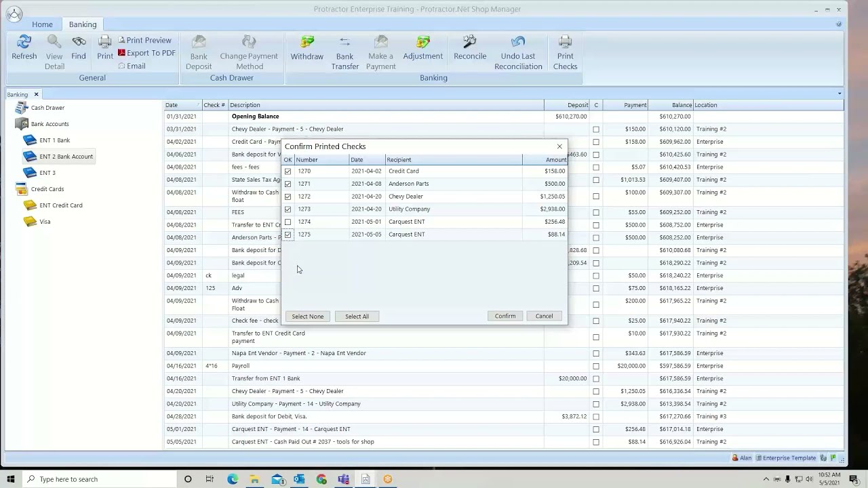Select the Napa Ent Vendor payment row
Image resolution: width=868 pixels, height=488 pixels.
click(504, 353)
